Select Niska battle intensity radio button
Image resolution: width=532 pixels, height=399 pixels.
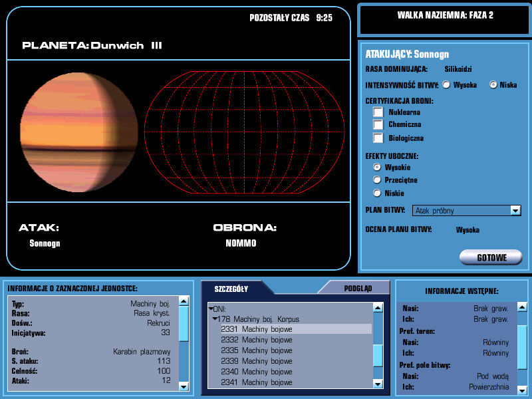pyautogui.click(x=493, y=85)
